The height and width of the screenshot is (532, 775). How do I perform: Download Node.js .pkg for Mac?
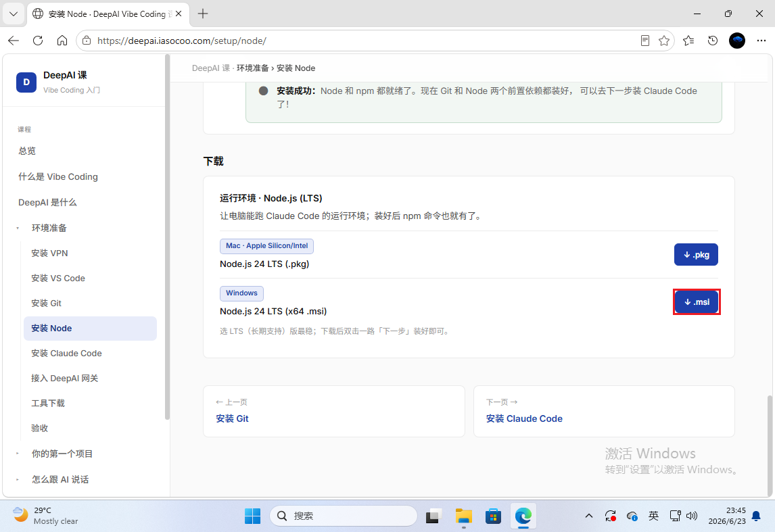click(696, 254)
